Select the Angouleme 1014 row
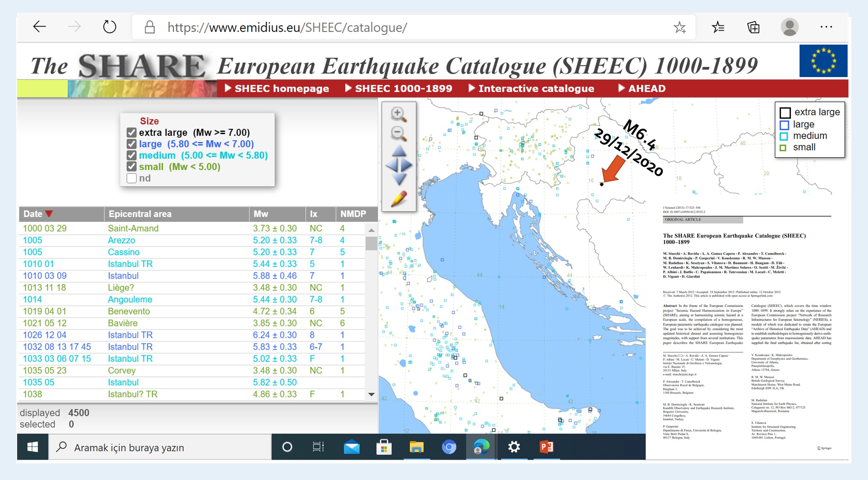 click(192, 300)
